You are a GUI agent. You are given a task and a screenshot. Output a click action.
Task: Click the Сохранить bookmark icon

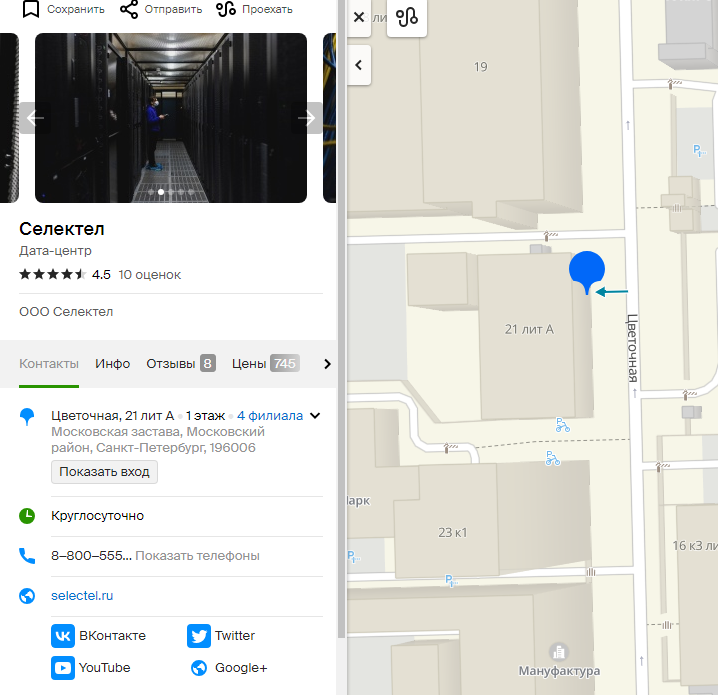coord(31,9)
